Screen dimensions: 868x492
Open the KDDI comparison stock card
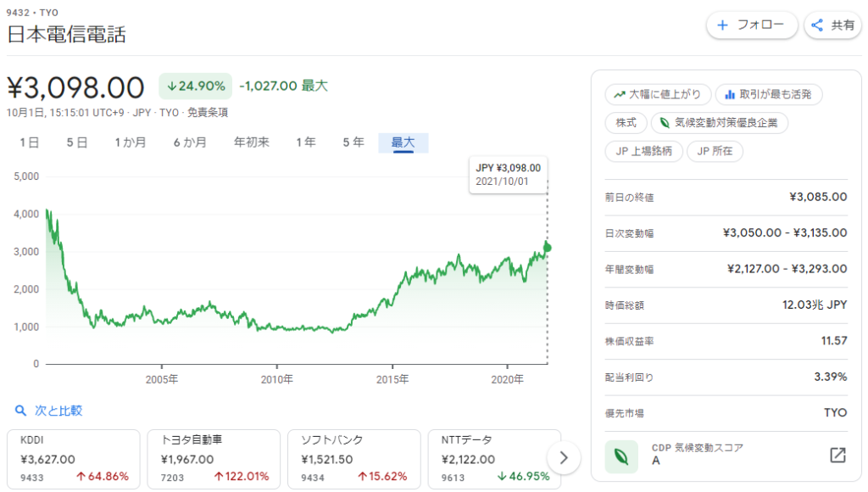coord(74,459)
